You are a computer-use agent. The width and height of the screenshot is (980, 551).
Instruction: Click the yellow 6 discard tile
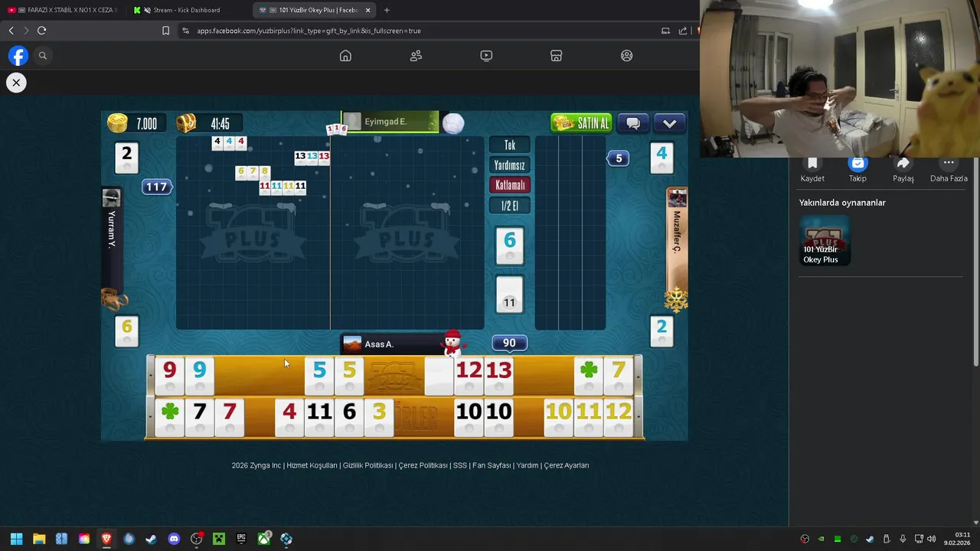pyautogui.click(x=127, y=331)
